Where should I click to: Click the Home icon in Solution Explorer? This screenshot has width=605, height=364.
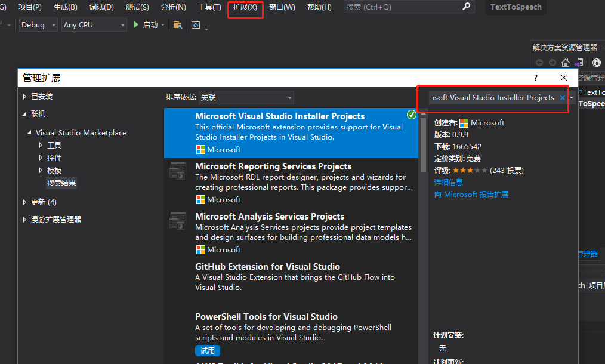pos(566,63)
